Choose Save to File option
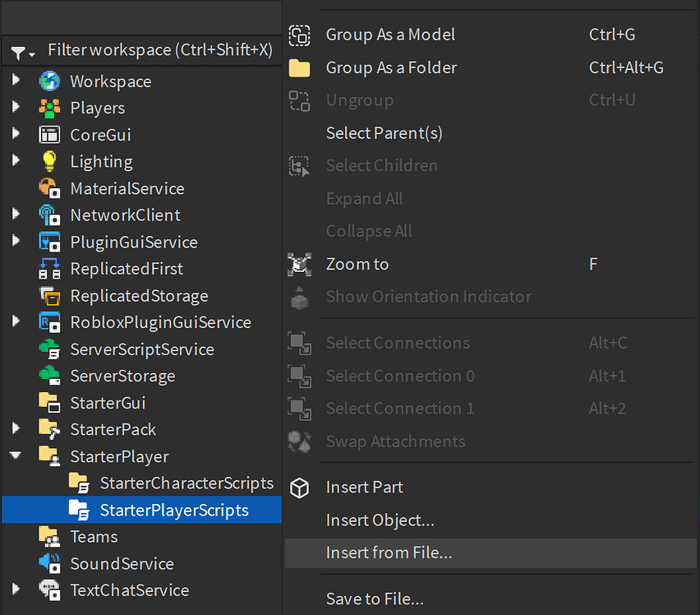This screenshot has height=615, width=700. [x=375, y=599]
